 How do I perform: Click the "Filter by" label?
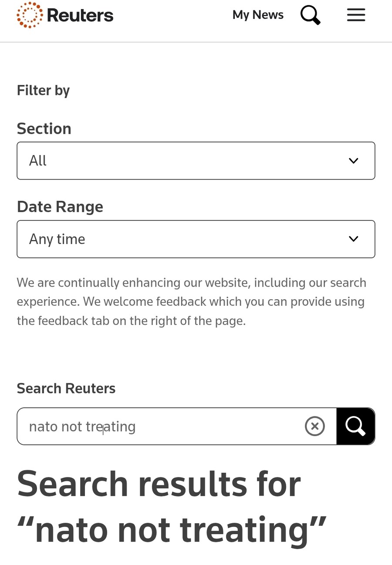(43, 91)
